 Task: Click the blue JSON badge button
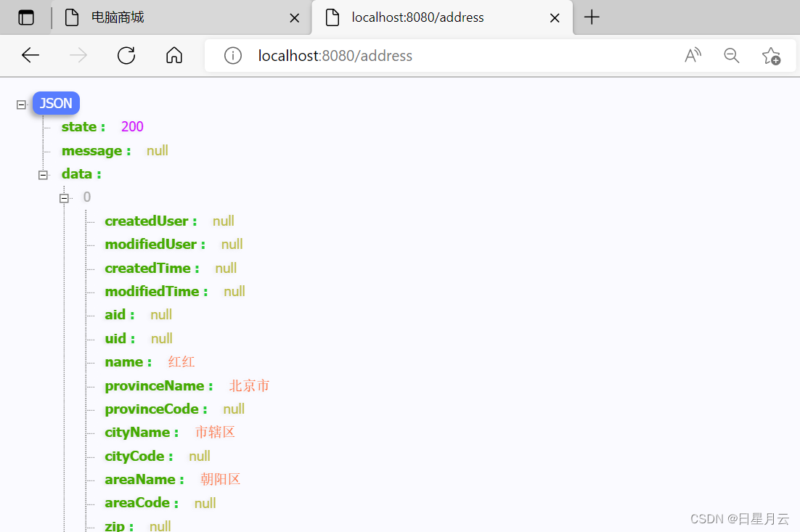click(x=56, y=103)
